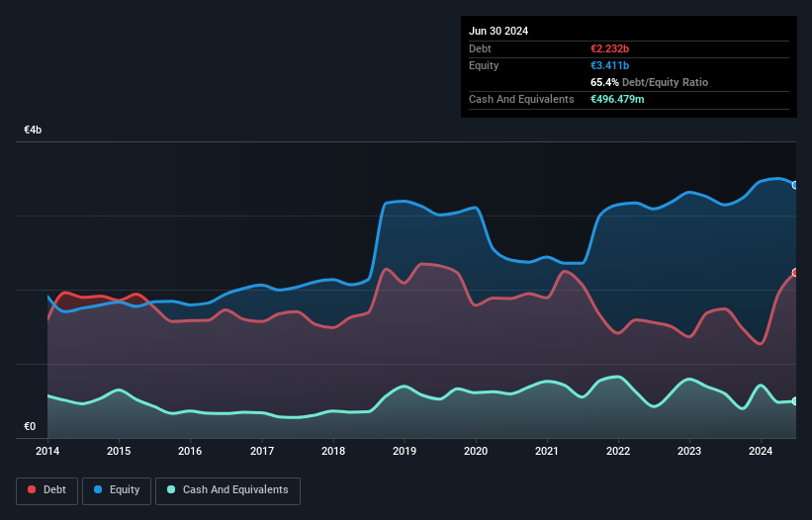The width and height of the screenshot is (812, 520).
Task: Click the €4b y-axis label
Action: 34,130
